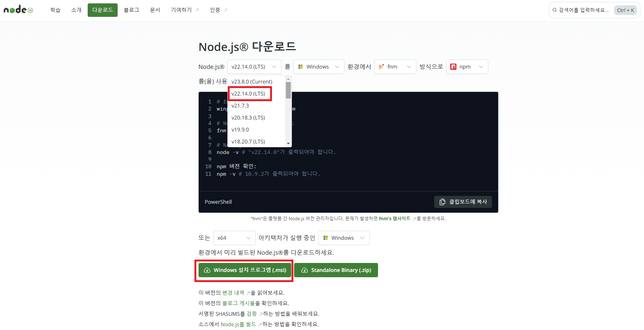Open the x64 architecture dropdown
The image size is (644, 330).
click(x=235, y=238)
